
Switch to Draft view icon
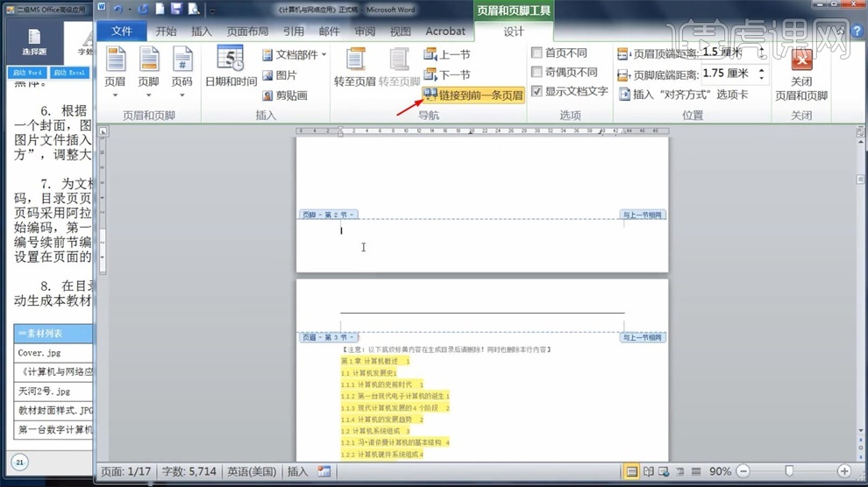tap(696, 471)
